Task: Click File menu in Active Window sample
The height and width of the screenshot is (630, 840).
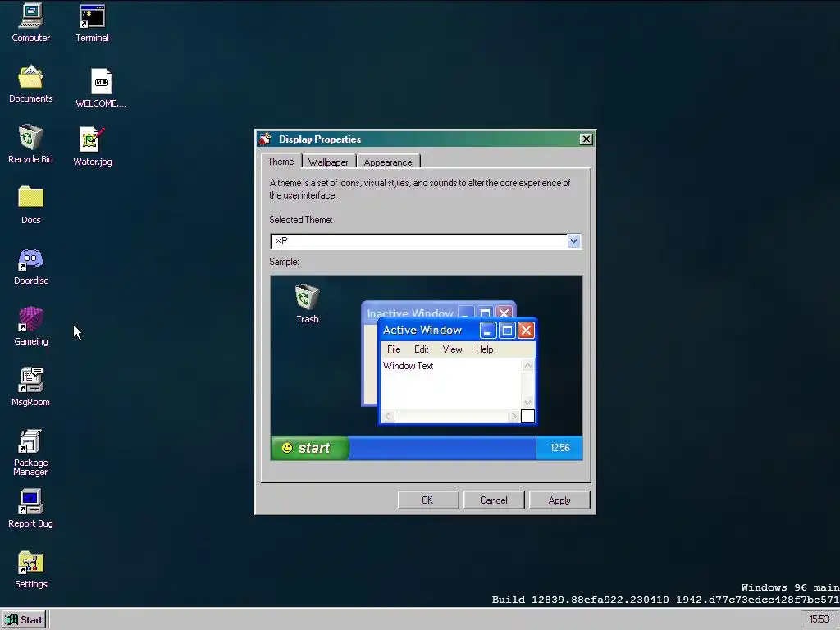Action: coord(394,349)
